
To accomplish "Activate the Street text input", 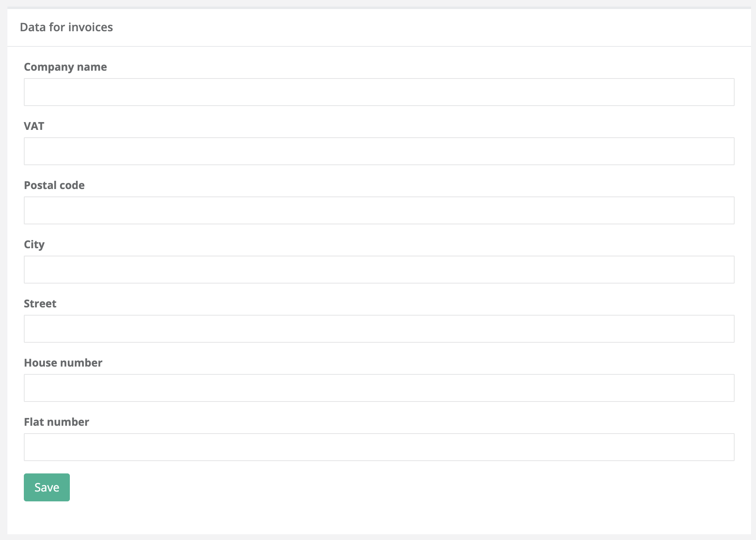I will pyautogui.click(x=379, y=329).
